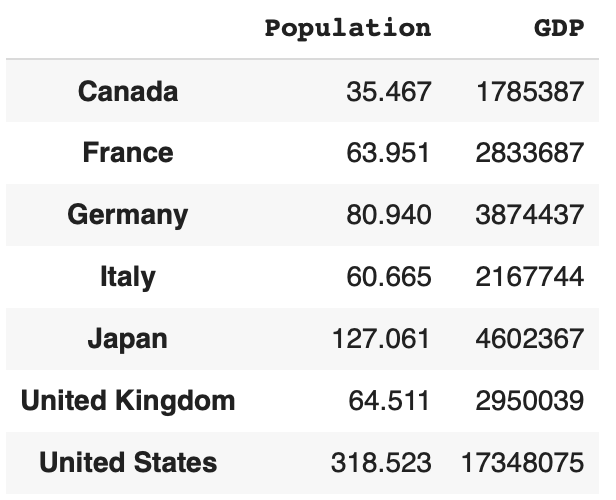
Task: Click the GDP column header
Action: (x=559, y=28)
